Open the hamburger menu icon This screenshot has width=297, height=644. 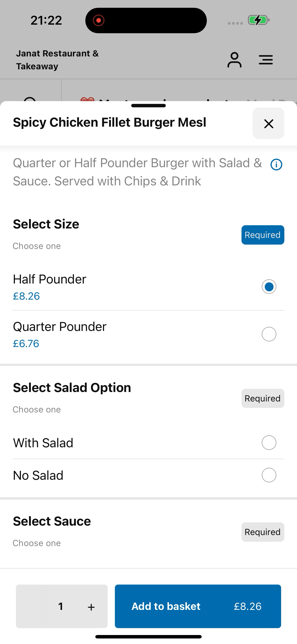266,60
